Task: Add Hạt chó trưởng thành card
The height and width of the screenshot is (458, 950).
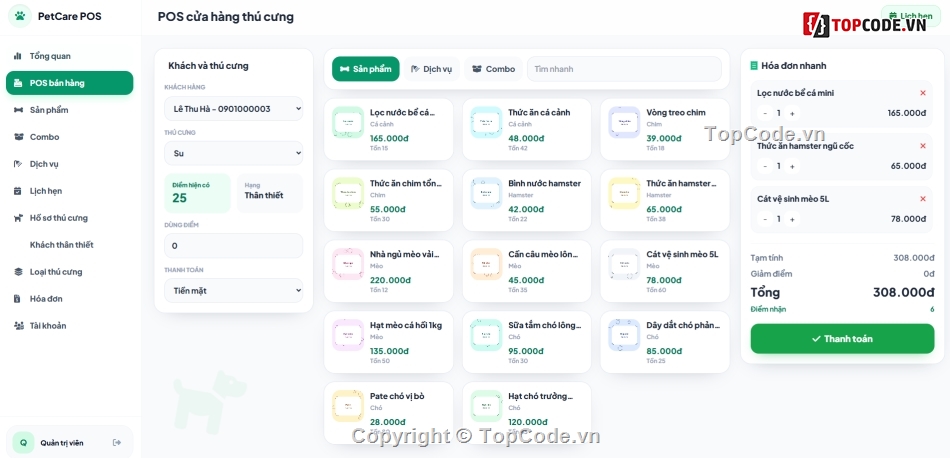Action: pyautogui.click(x=526, y=413)
